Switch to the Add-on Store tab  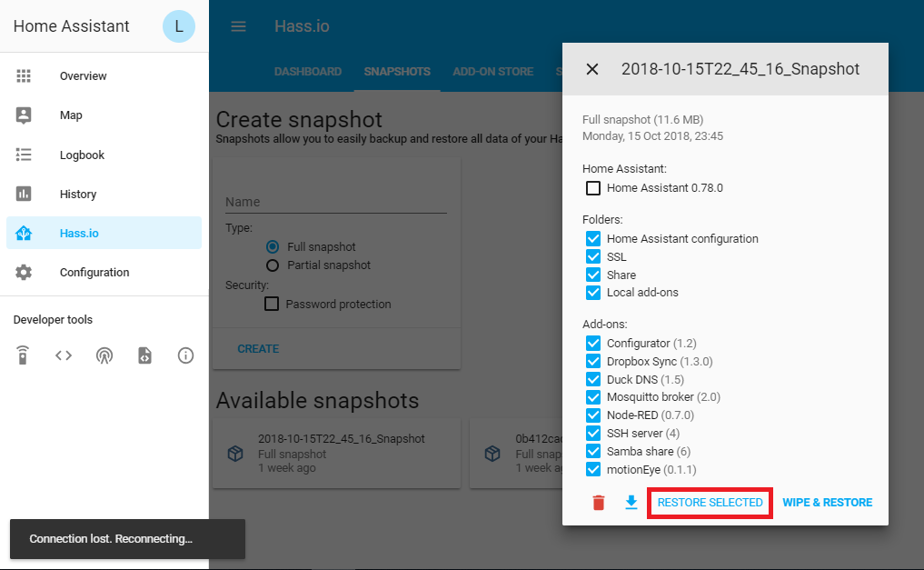[493, 71]
